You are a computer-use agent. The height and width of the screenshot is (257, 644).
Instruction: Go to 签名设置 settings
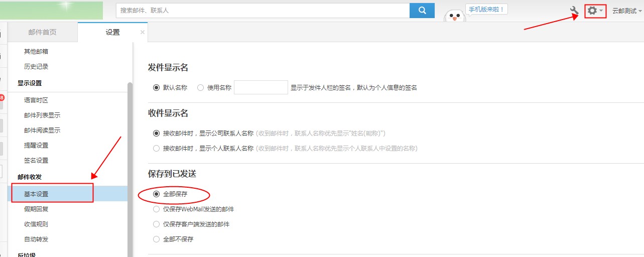click(36, 161)
